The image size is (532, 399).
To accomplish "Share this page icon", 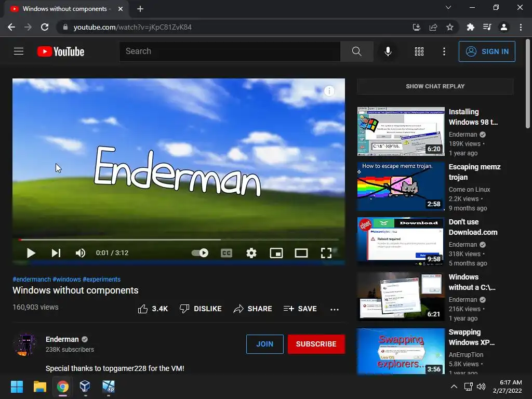I will point(433,27).
